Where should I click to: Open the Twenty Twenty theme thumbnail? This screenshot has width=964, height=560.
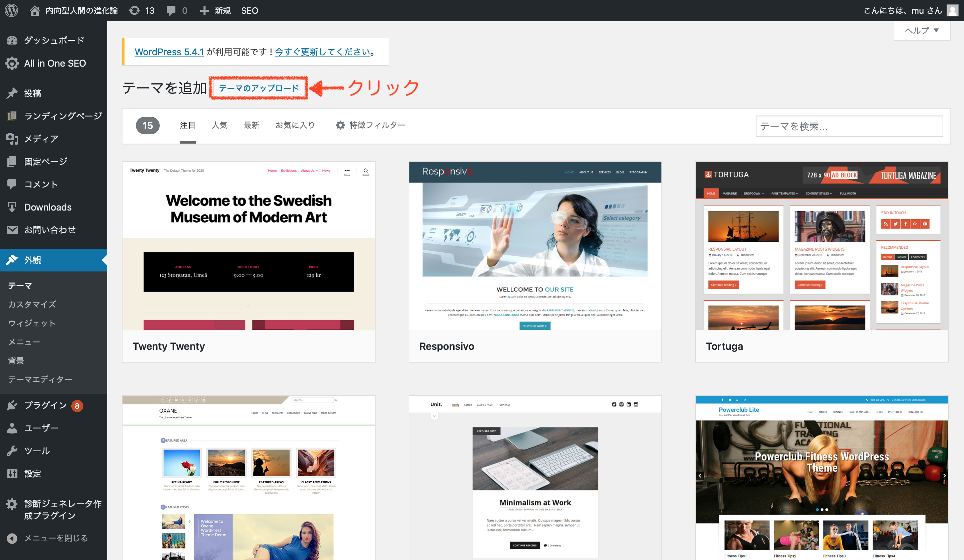coord(249,246)
